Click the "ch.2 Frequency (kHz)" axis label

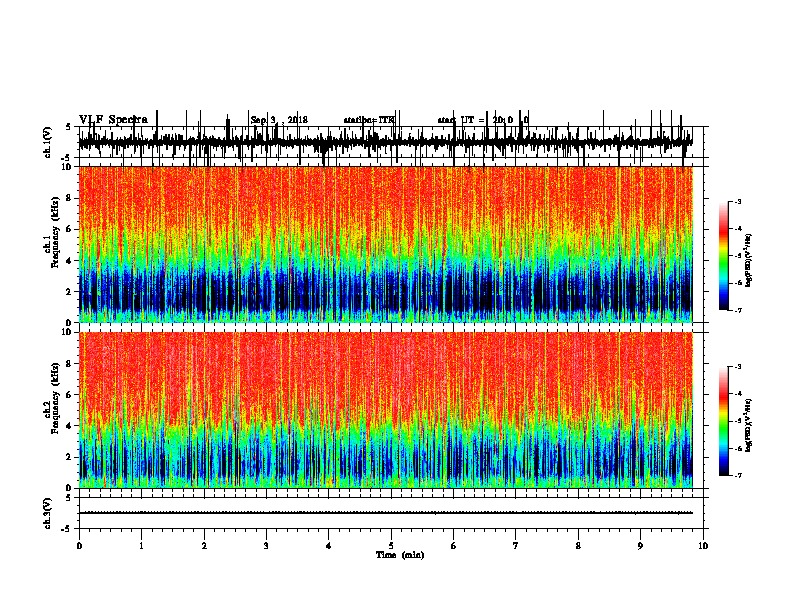coord(52,399)
